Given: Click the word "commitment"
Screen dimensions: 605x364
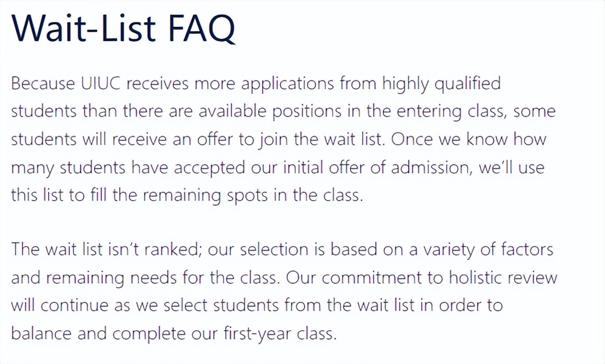Looking at the screenshot, I should [x=373, y=278].
